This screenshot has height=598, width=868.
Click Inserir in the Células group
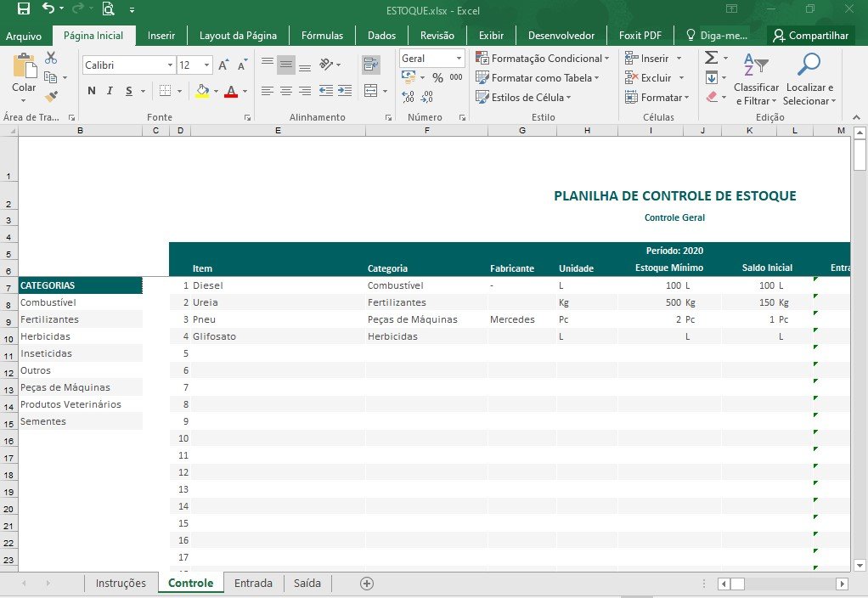pyautogui.click(x=653, y=58)
